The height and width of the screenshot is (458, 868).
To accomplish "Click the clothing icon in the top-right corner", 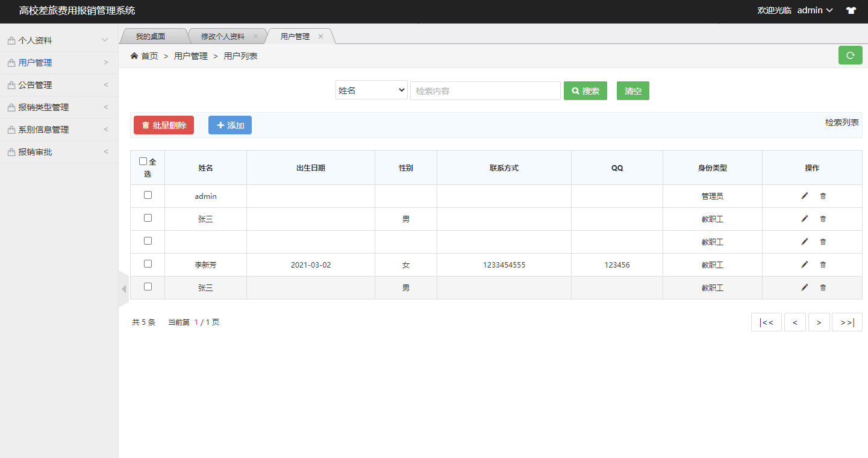I will tap(851, 10).
